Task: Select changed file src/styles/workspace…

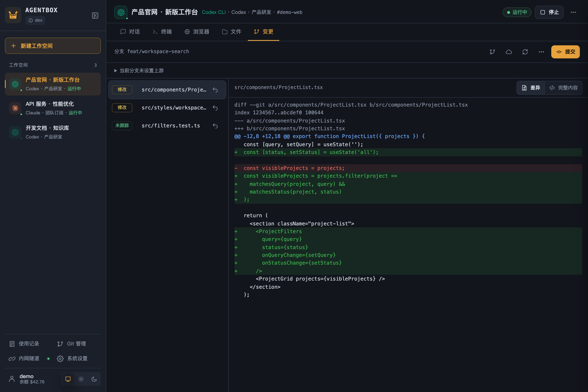Action: tap(167, 108)
